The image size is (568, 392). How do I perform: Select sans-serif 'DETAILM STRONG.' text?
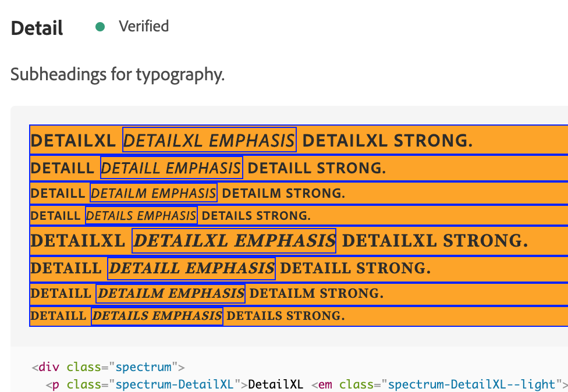coord(283,193)
